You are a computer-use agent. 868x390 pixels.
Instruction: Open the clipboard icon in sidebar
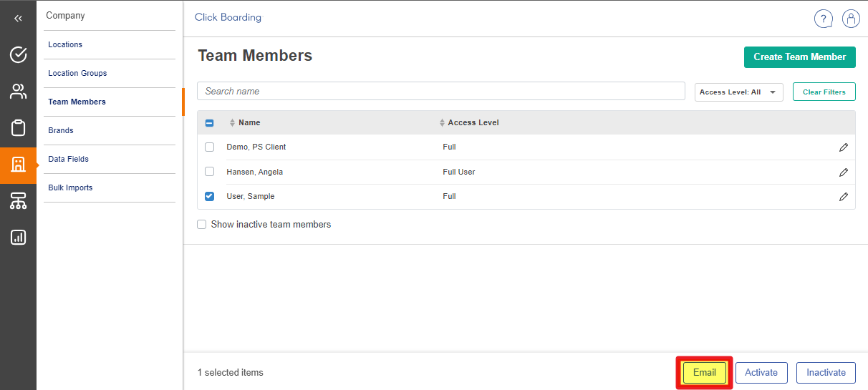coord(18,127)
